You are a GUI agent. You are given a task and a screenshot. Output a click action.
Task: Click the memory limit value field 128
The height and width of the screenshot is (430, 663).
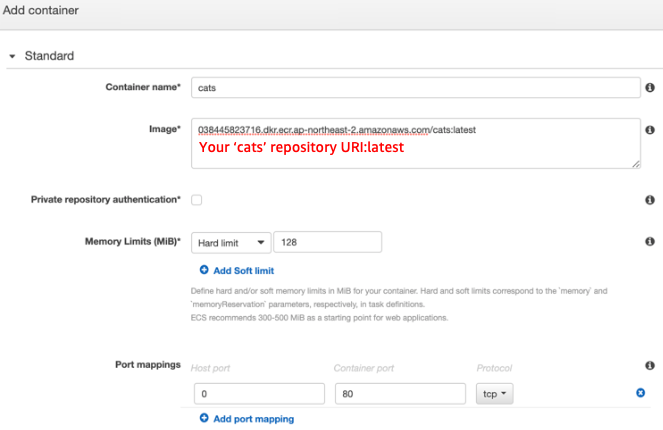[328, 242]
